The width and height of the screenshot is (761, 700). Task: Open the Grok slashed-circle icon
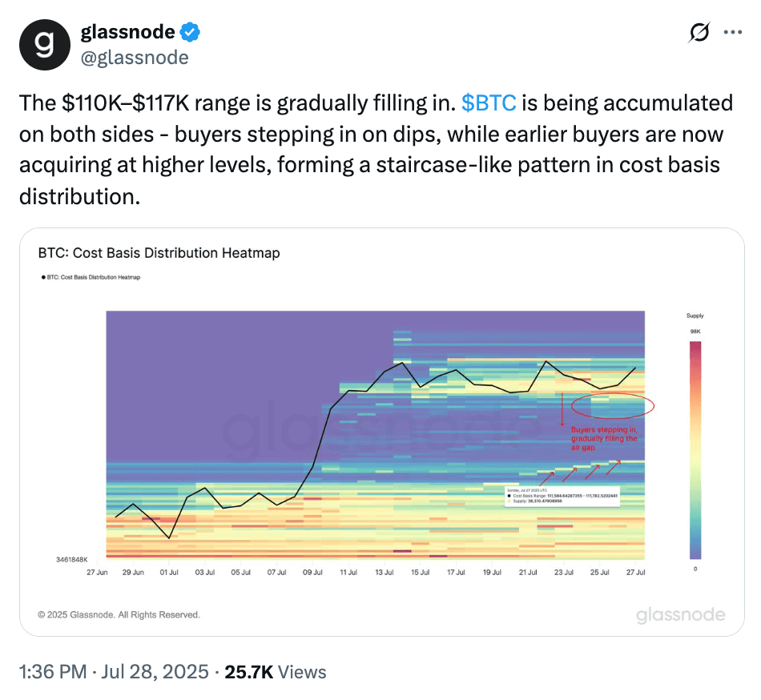[699, 33]
